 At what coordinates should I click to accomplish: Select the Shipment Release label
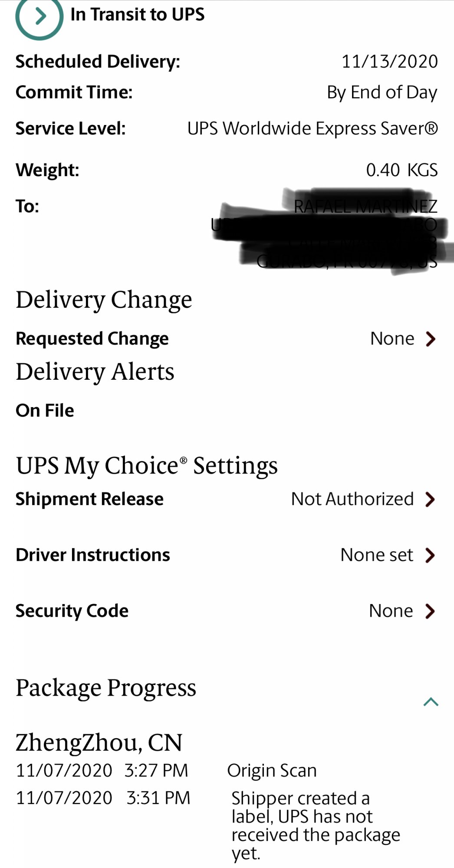pyautogui.click(x=89, y=499)
